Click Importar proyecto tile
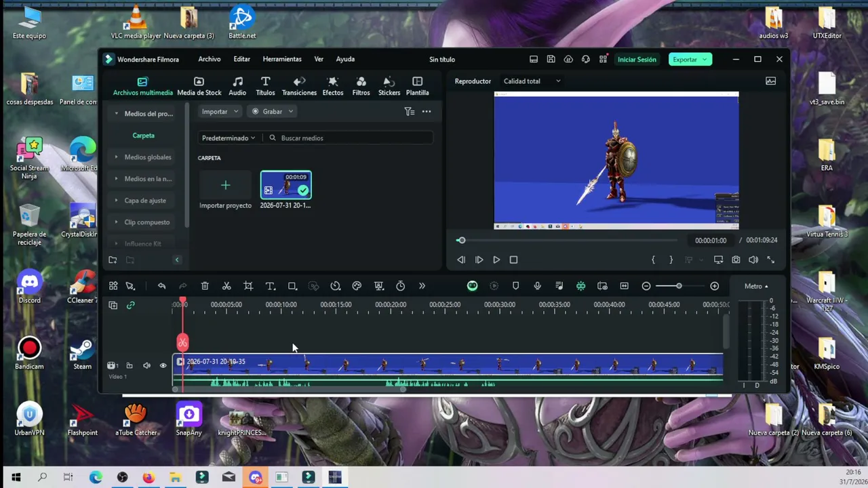The width and height of the screenshot is (868, 488). tap(225, 190)
